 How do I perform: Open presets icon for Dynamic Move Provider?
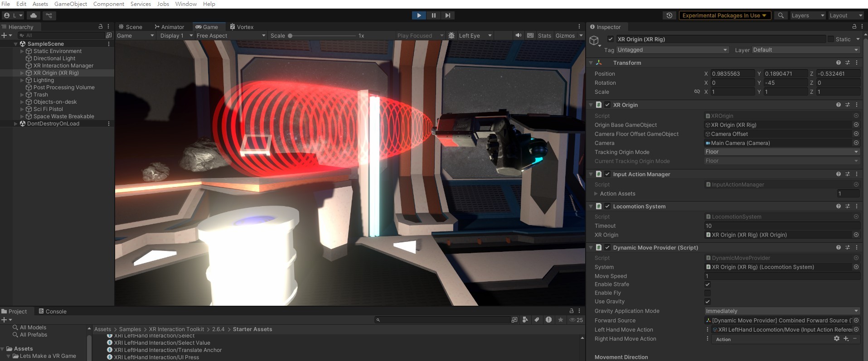pos(847,247)
